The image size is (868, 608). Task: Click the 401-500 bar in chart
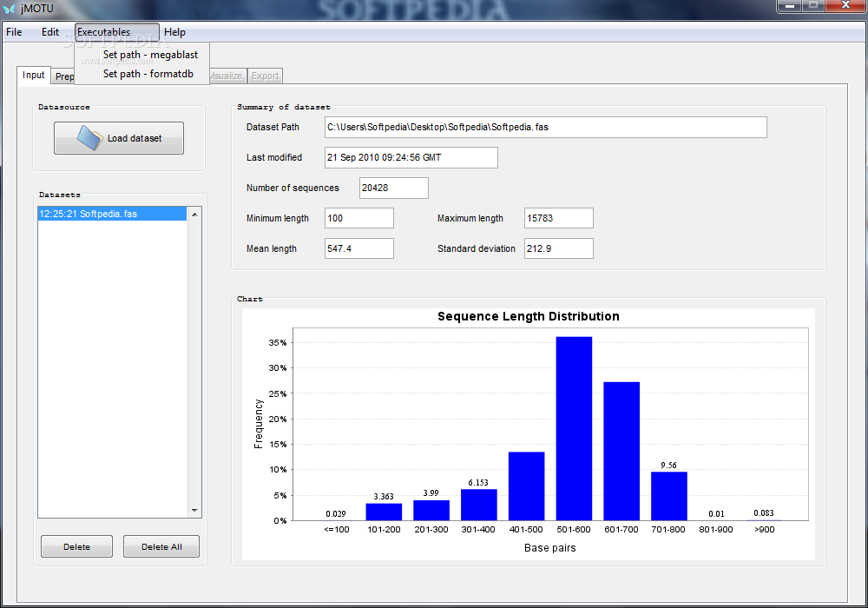pos(527,486)
